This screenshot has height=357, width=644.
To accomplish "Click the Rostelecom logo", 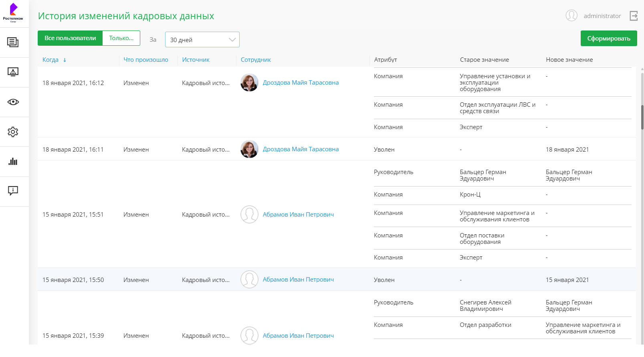I will (x=13, y=12).
